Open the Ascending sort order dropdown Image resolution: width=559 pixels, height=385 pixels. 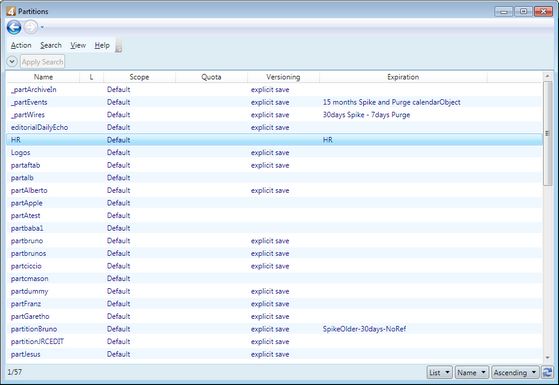(515, 373)
